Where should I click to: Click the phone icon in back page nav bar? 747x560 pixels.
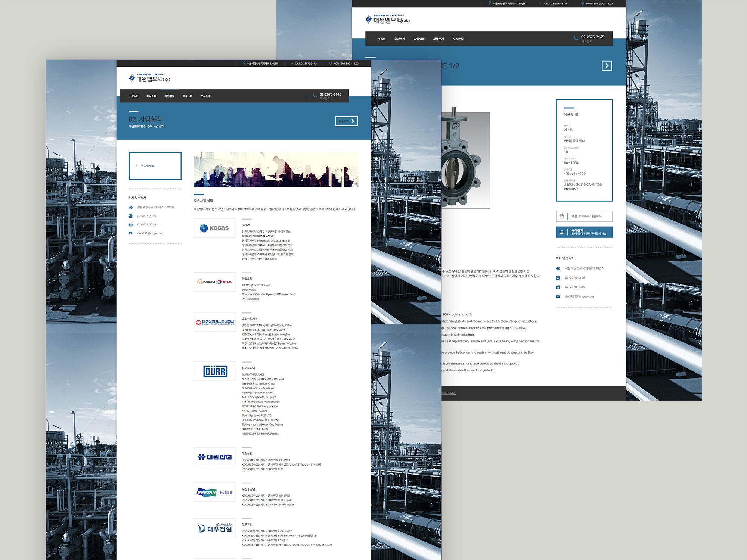point(576,38)
